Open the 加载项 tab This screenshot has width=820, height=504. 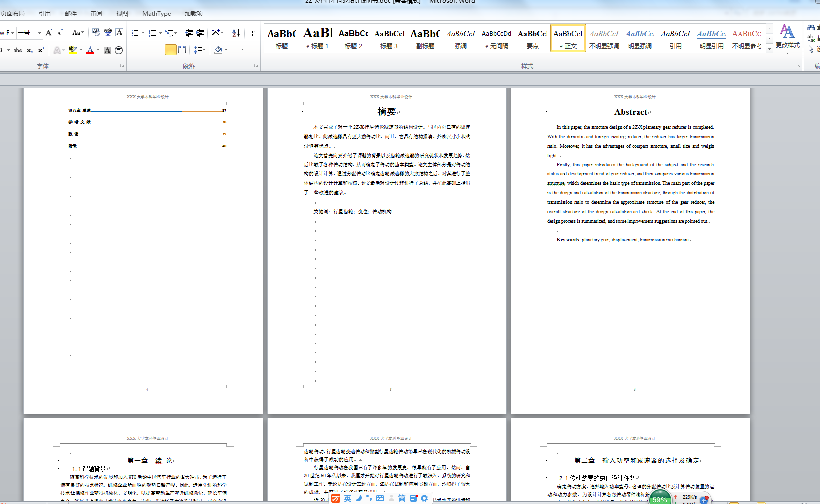pos(194,14)
